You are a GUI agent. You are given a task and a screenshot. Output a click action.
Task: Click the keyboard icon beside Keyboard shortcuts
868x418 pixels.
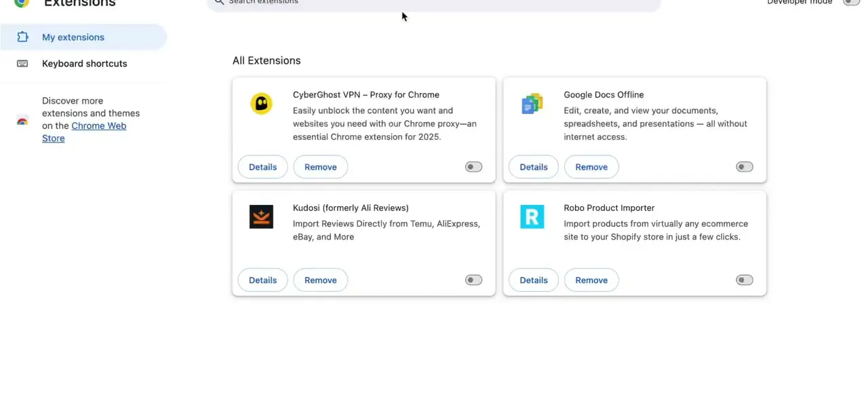point(22,64)
